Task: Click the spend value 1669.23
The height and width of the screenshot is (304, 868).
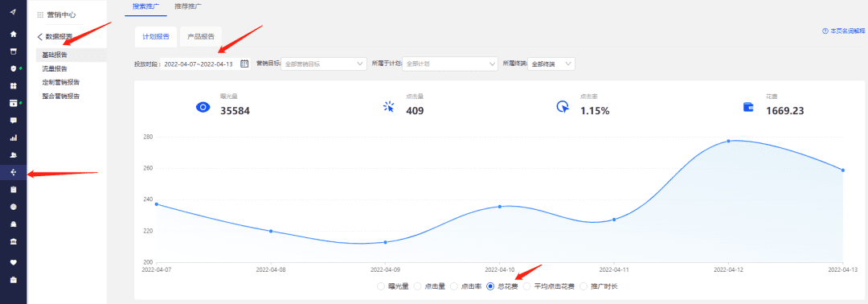Action: [785, 111]
